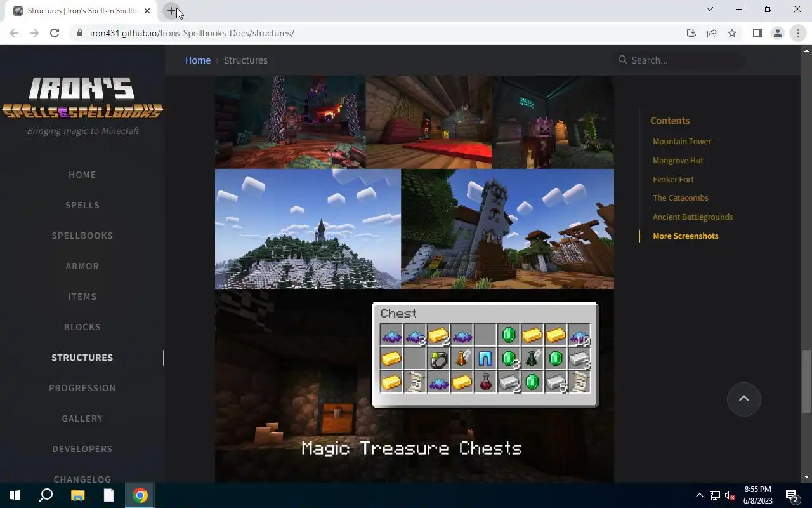
Task: Click the Search docs field
Action: pyautogui.click(x=681, y=60)
